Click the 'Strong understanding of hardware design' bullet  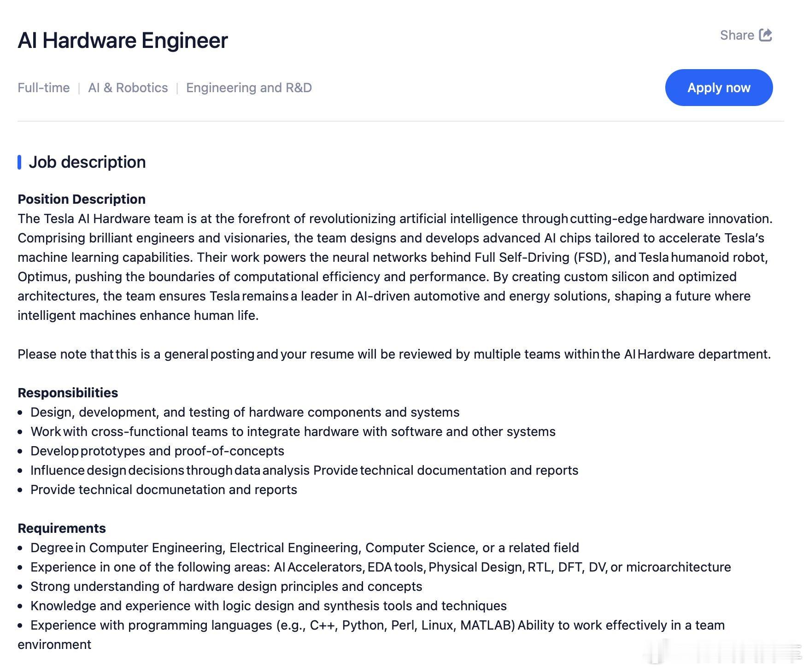226,586
